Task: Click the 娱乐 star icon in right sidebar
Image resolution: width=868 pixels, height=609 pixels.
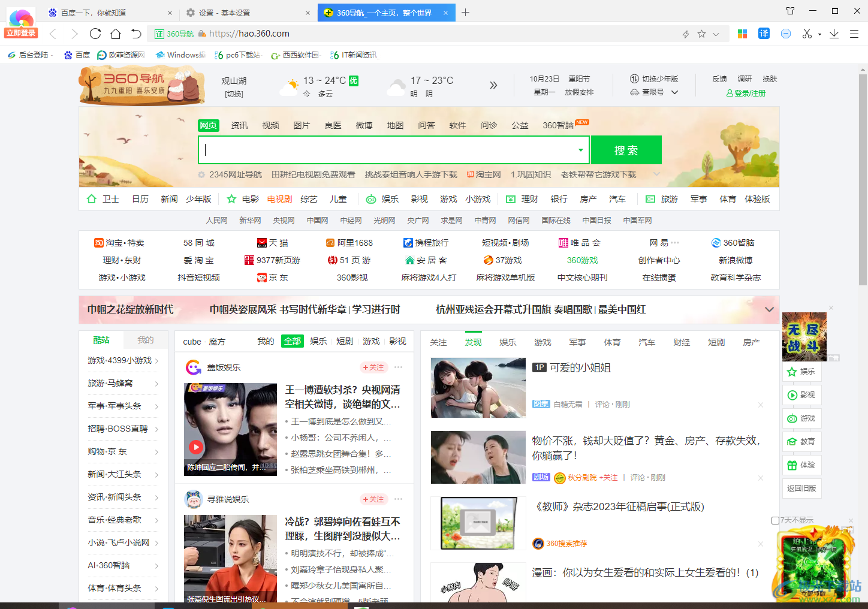Action: click(x=791, y=372)
